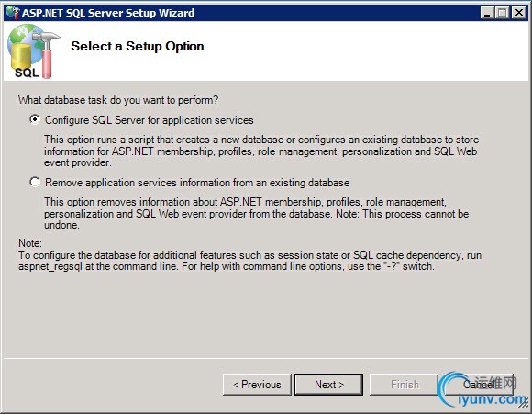Continue with the Next button
Viewport: 532px width, 414px height.
[x=328, y=385]
